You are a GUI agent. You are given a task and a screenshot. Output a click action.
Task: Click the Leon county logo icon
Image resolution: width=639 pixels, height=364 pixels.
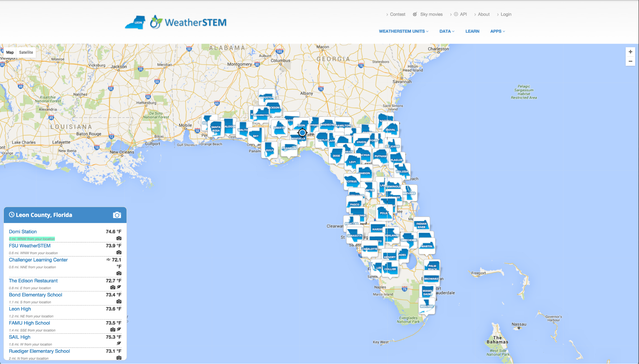click(135, 22)
